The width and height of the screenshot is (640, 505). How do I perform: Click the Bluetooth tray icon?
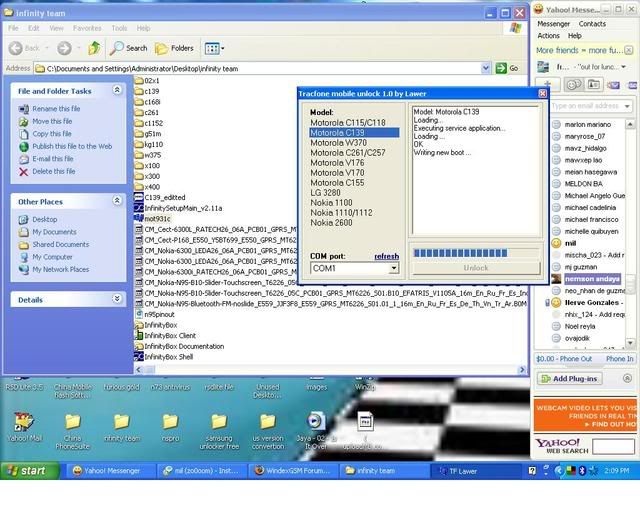(582, 471)
